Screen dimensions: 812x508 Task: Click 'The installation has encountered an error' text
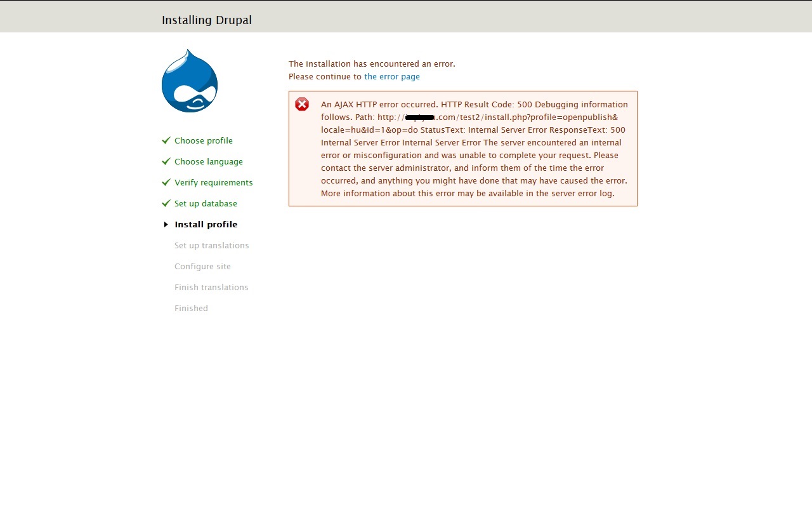pos(372,64)
